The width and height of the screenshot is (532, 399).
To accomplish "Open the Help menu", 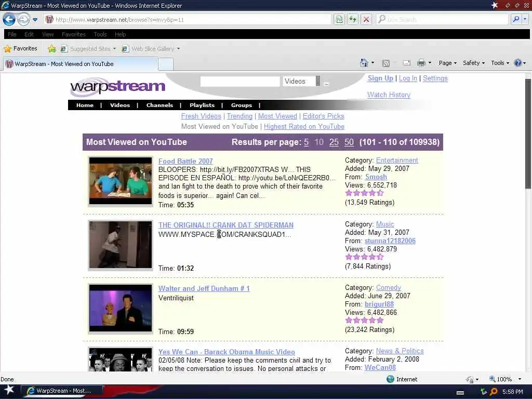I will pos(120,34).
